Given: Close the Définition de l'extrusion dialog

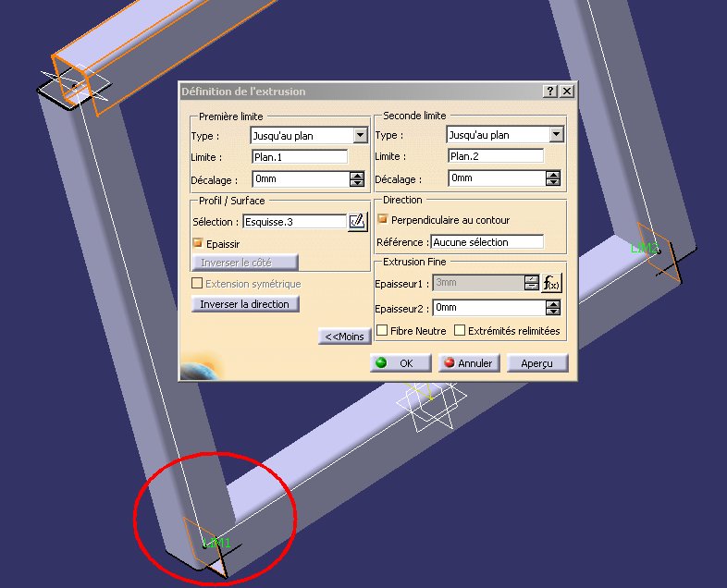Looking at the screenshot, I should coord(567,92).
